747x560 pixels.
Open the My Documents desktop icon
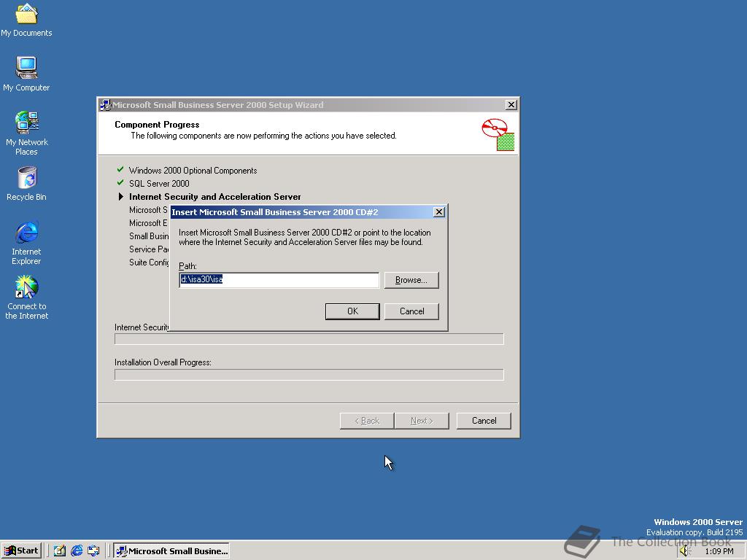26,20
